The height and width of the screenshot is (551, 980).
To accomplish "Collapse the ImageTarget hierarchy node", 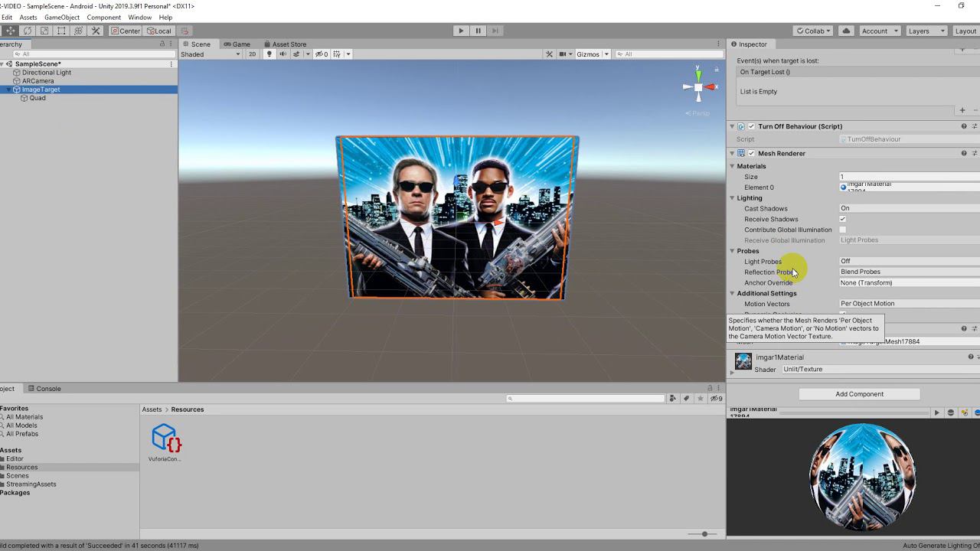I will pos(8,90).
